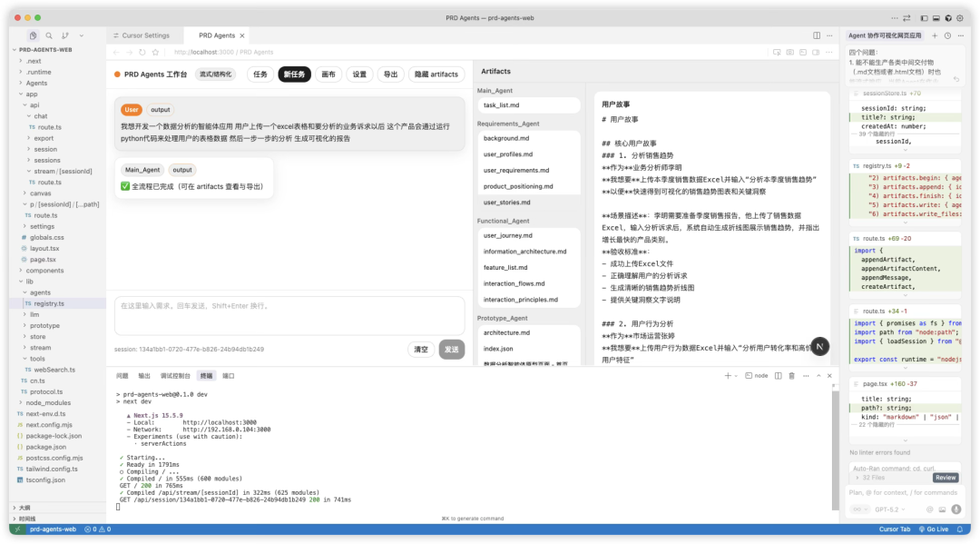Image resolution: width=980 pixels, height=544 pixels.
Task: Select the 问题 tab in bottom panel
Action: tap(122, 375)
